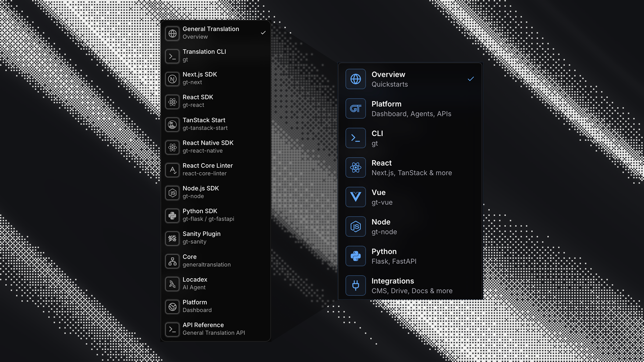This screenshot has height=362, width=644.
Task: Click the atom icon beside React SDK
Action: click(172, 102)
